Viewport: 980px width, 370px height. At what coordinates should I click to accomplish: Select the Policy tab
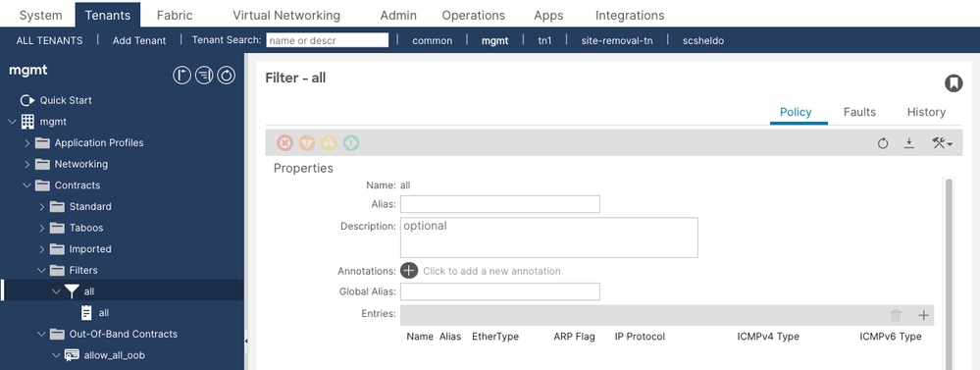(796, 112)
